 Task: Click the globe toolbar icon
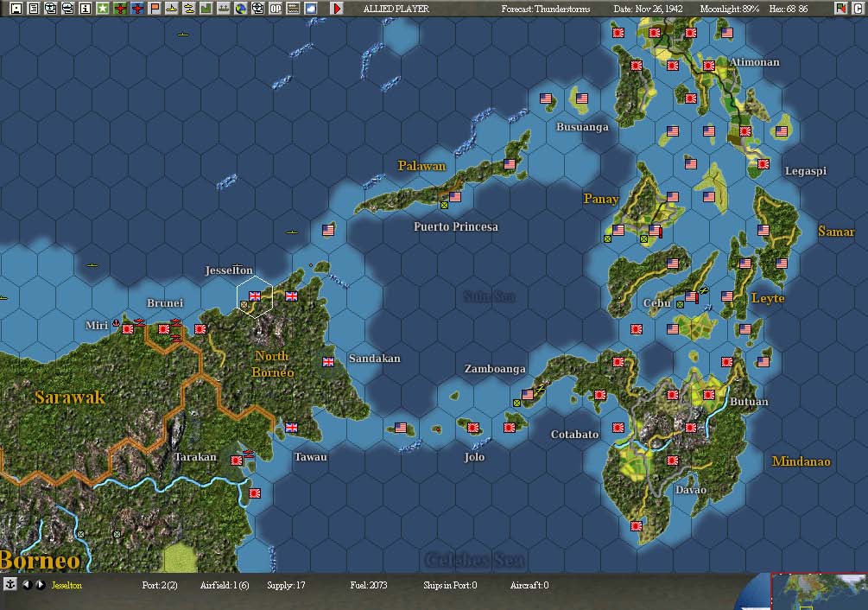coord(240,9)
